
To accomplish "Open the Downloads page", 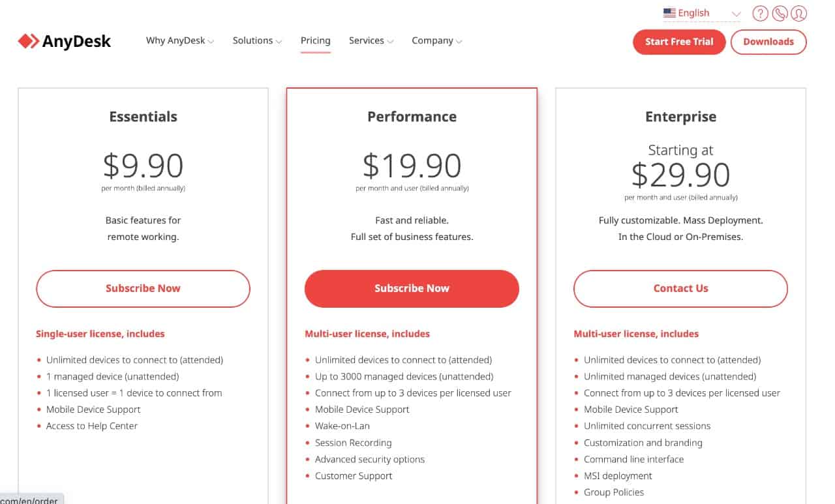I will (x=768, y=41).
